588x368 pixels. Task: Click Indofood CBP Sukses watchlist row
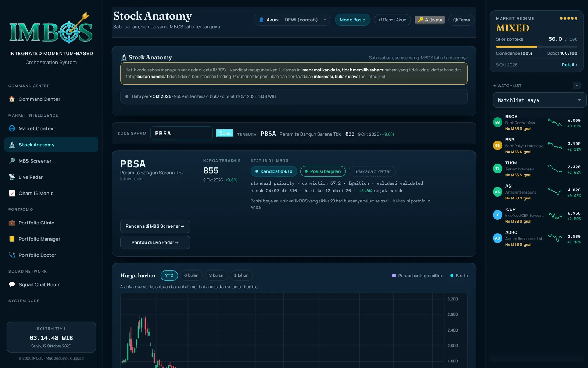(x=538, y=215)
